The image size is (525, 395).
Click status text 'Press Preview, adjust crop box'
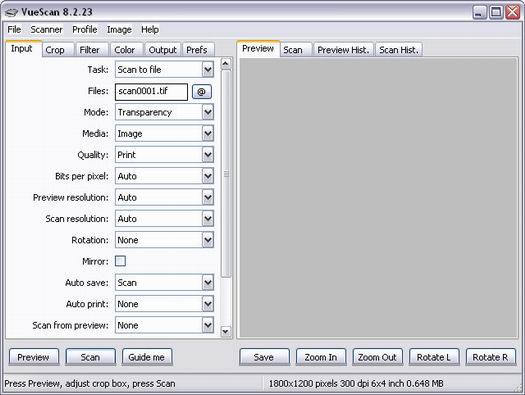(x=90, y=384)
